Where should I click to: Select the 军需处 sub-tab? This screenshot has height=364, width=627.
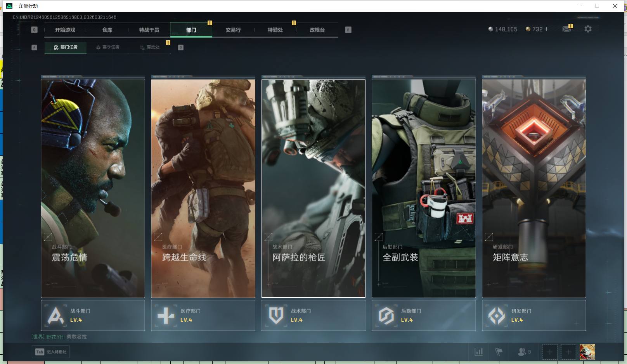pos(150,47)
